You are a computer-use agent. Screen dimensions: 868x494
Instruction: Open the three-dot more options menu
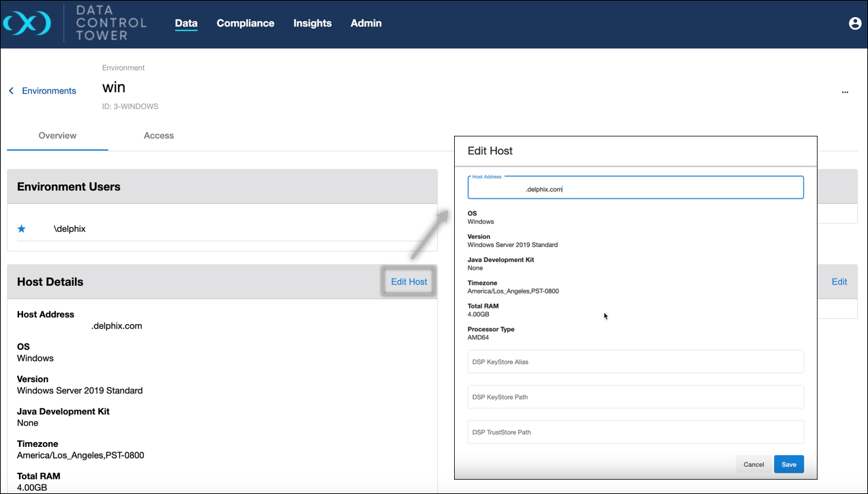click(x=845, y=91)
